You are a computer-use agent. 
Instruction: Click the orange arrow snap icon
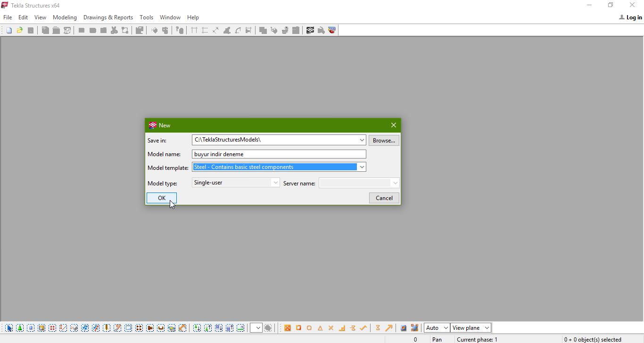(389, 328)
